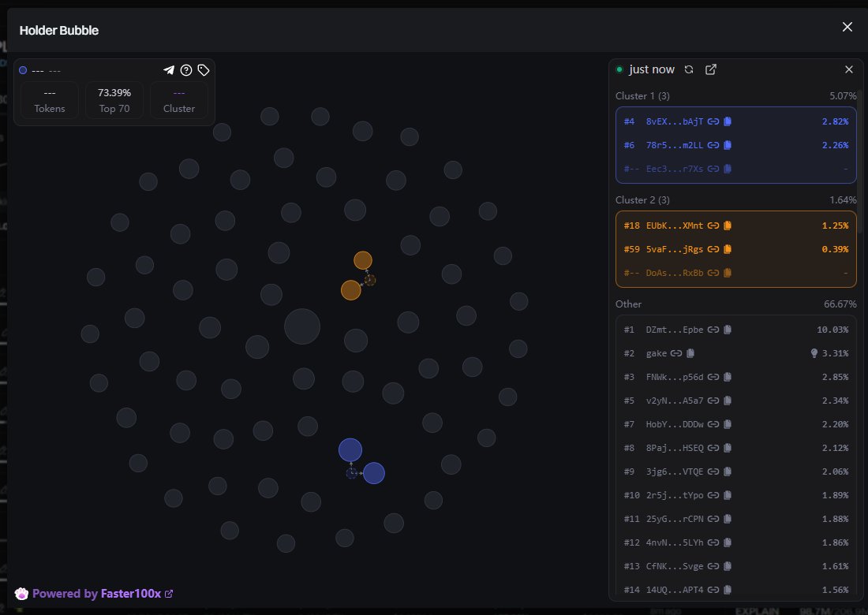Open link icon for FNWk...p56d

(x=713, y=377)
